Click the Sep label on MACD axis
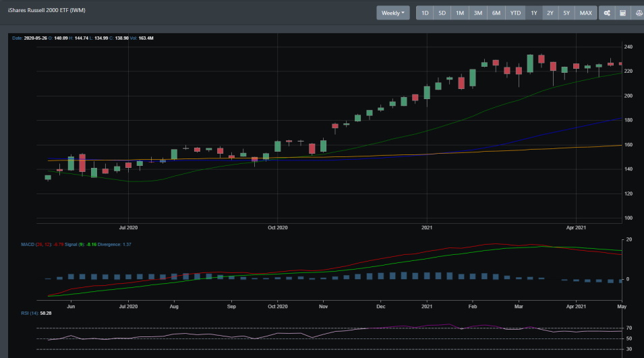The height and width of the screenshot is (358, 644). 232,306
